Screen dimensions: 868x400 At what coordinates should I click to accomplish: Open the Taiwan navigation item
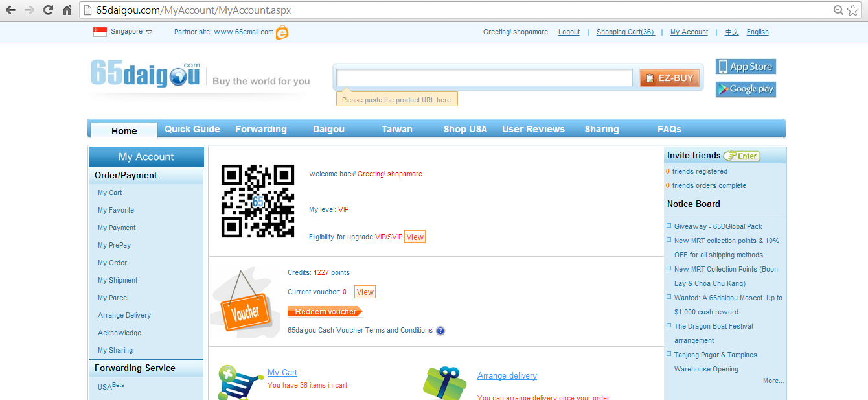tap(397, 129)
